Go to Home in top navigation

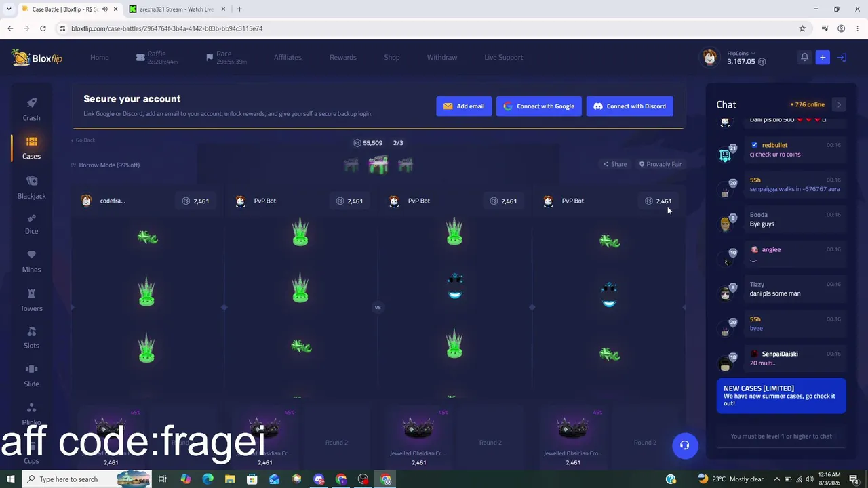coord(100,58)
